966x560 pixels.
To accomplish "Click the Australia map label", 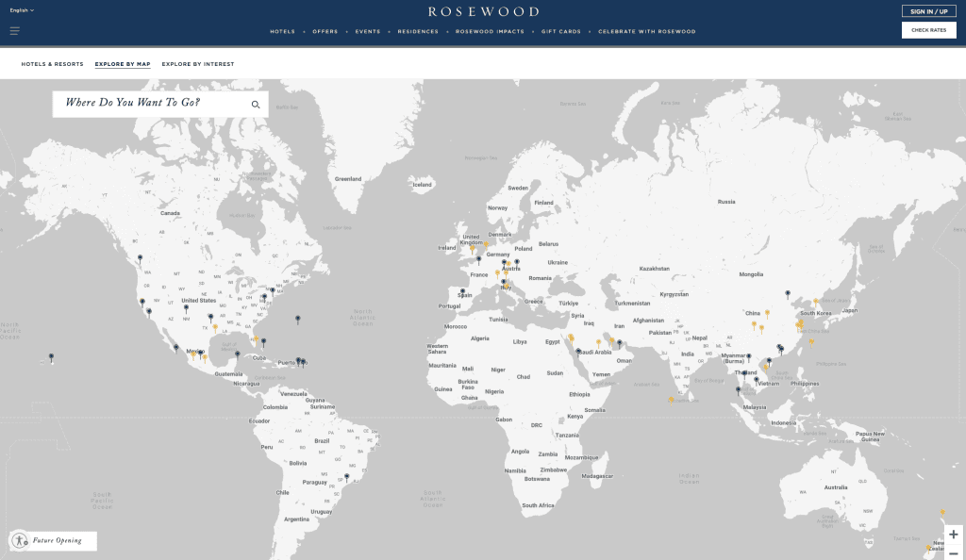I will tap(836, 487).
